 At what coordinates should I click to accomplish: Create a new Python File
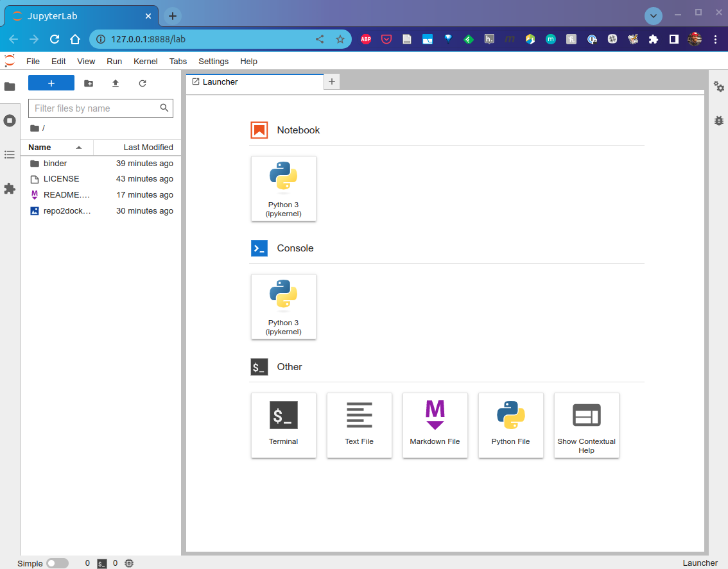click(x=511, y=425)
